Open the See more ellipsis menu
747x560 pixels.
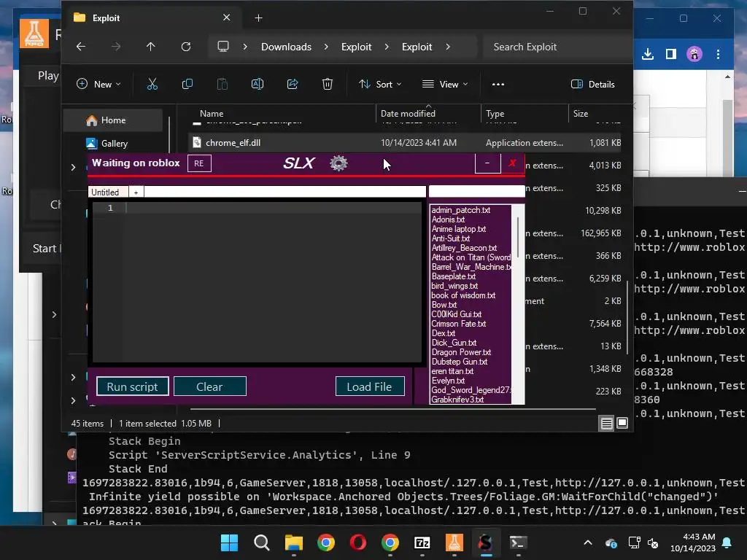(498, 85)
